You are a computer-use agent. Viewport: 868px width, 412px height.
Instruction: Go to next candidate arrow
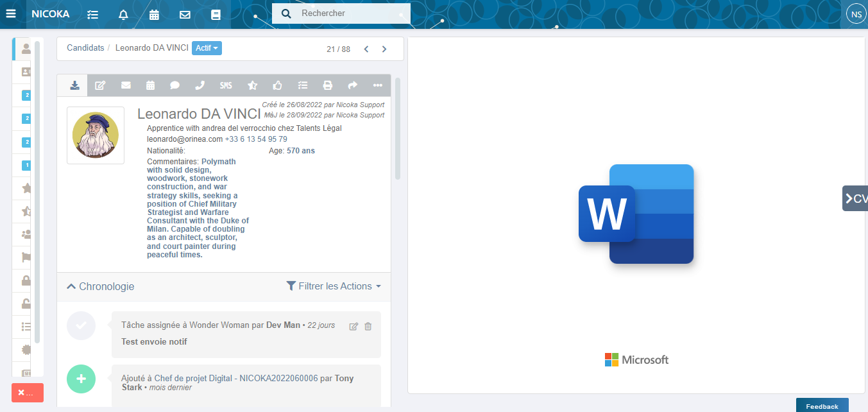pyautogui.click(x=384, y=49)
